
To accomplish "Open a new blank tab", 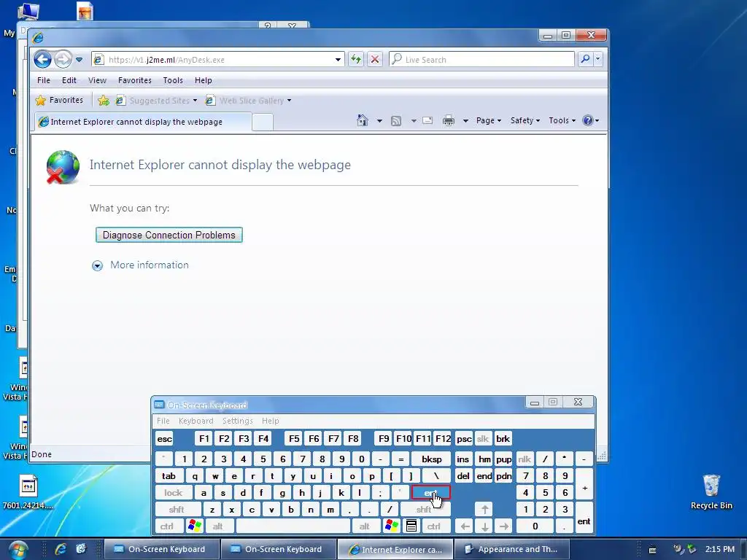I will coord(263,122).
